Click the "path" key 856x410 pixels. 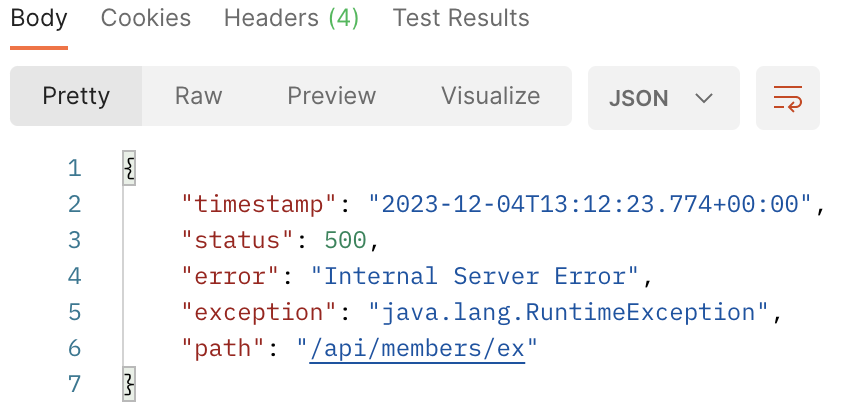tap(224, 348)
